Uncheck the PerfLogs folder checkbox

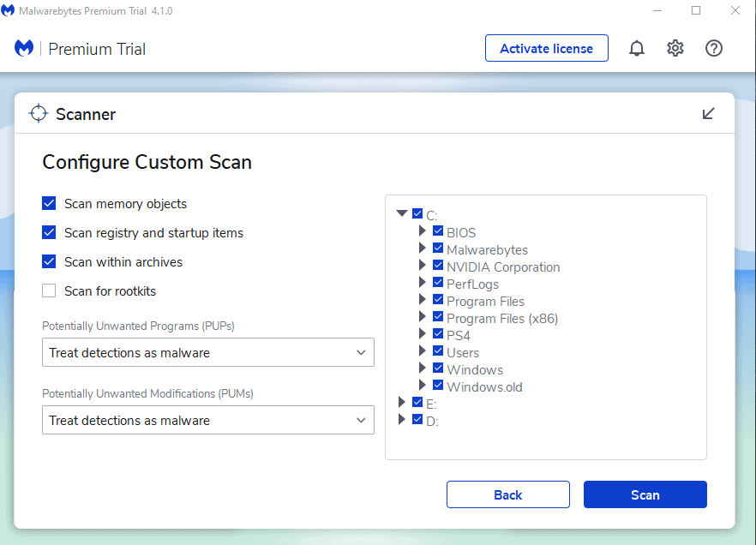pyautogui.click(x=438, y=283)
